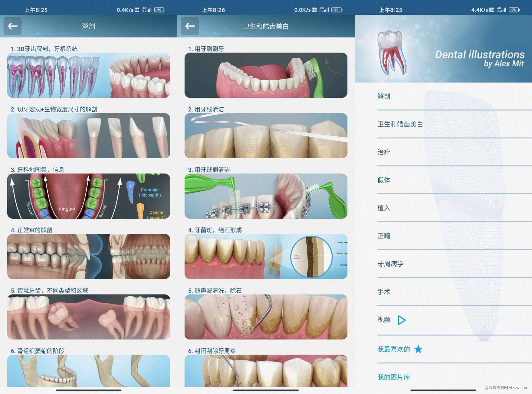Tap the 卫生和皓齿美白 screen header title
Image resolution: width=532 pixels, height=394 pixels.
(266, 26)
